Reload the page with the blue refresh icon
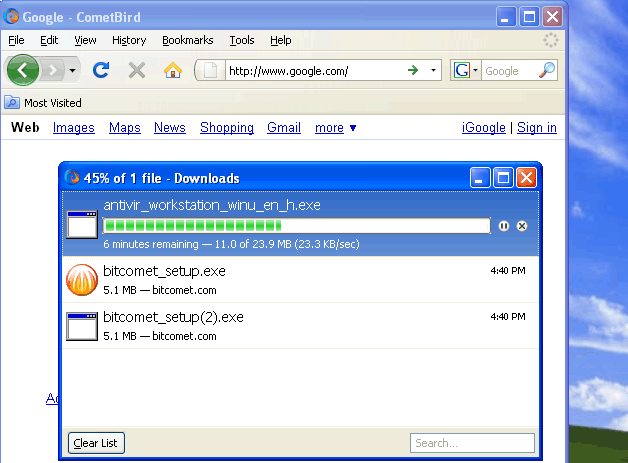This screenshot has width=628, height=463. coord(101,70)
